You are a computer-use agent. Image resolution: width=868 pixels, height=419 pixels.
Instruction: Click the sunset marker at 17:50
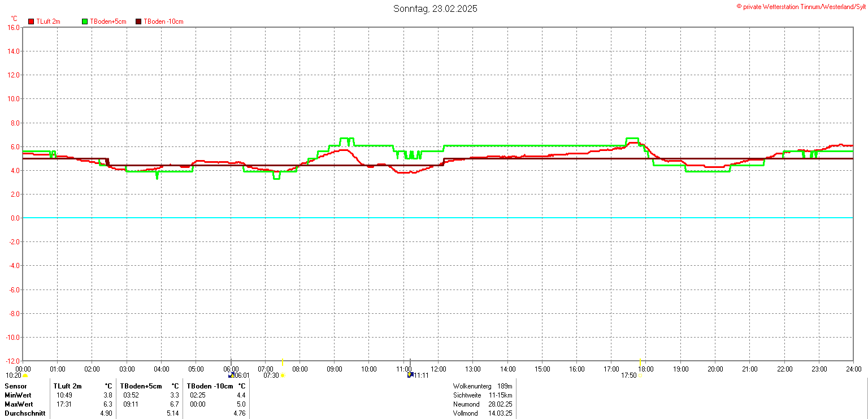coord(640,375)
